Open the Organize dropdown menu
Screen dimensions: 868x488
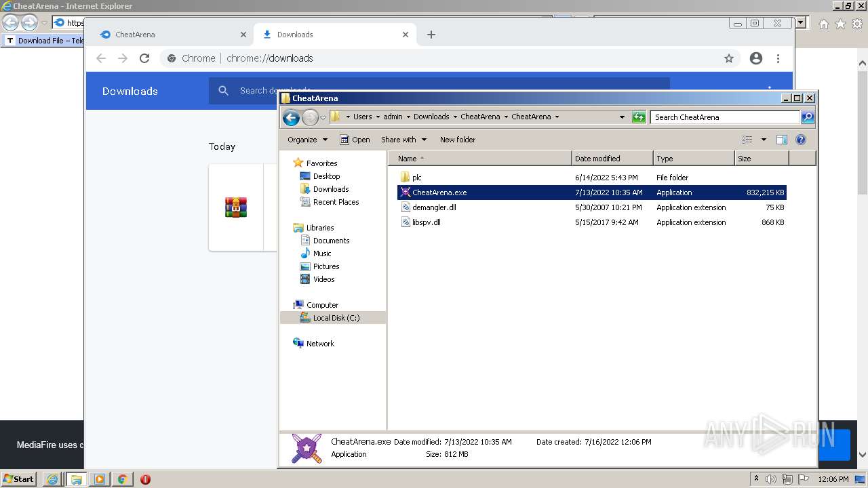[x=307, y=140]
